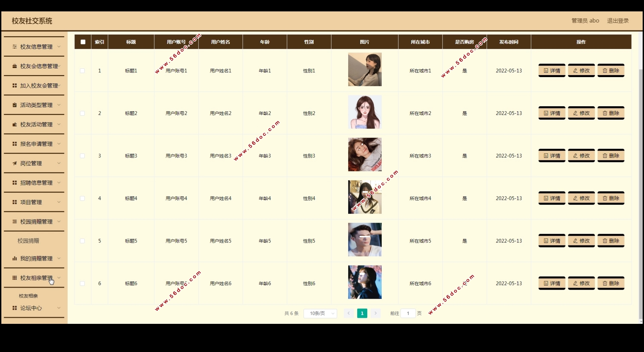Open photo thumbnail in row 标题2
Image resolution: width=644 pixels, height=352 pixels.
point(365,112)
